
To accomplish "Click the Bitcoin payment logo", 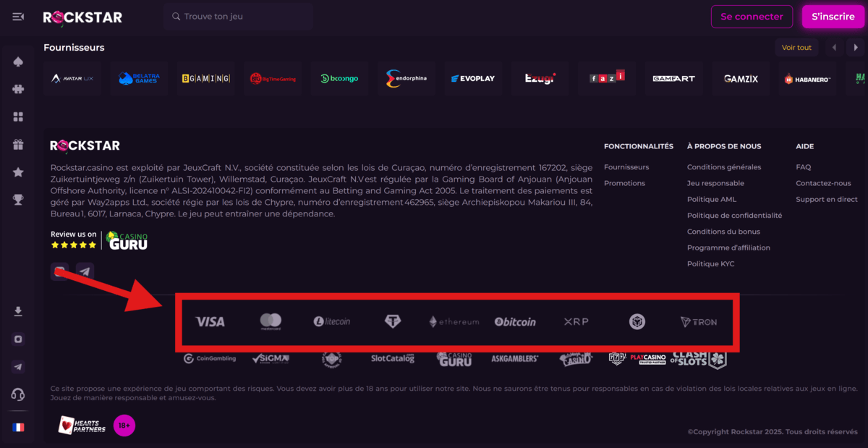I will coord(515,321).
